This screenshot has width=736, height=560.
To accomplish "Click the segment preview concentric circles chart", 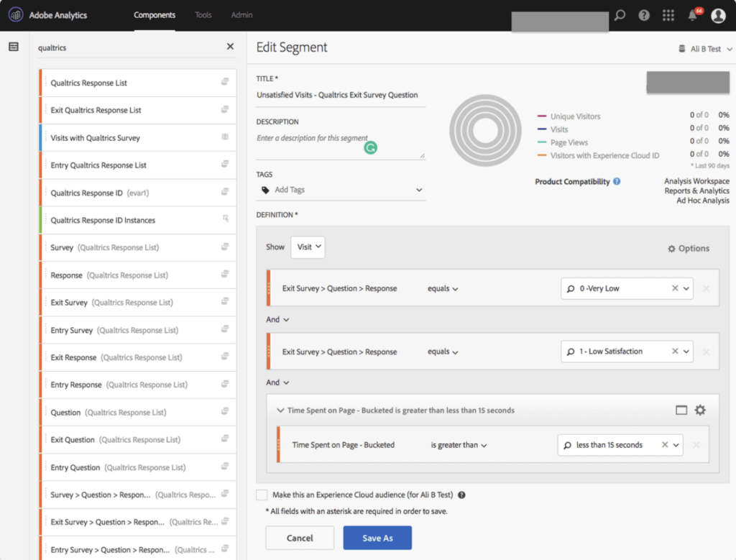I will coord(485,131).
